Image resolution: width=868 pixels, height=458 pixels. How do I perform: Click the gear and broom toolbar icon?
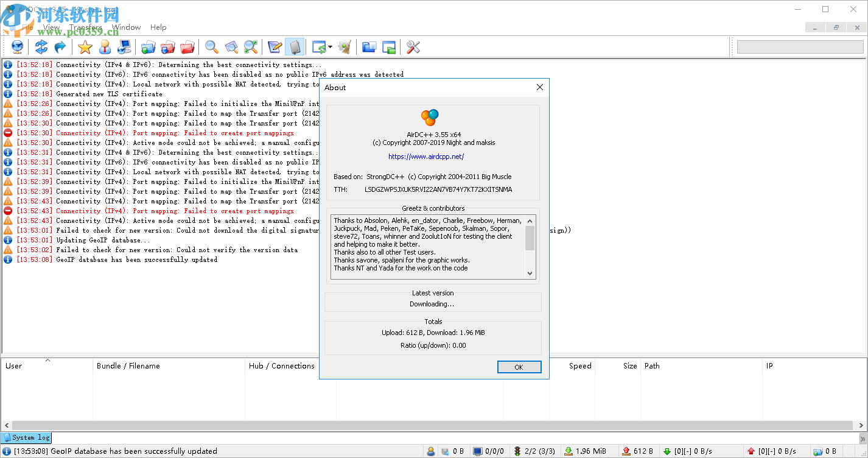(x=345, y=47)
